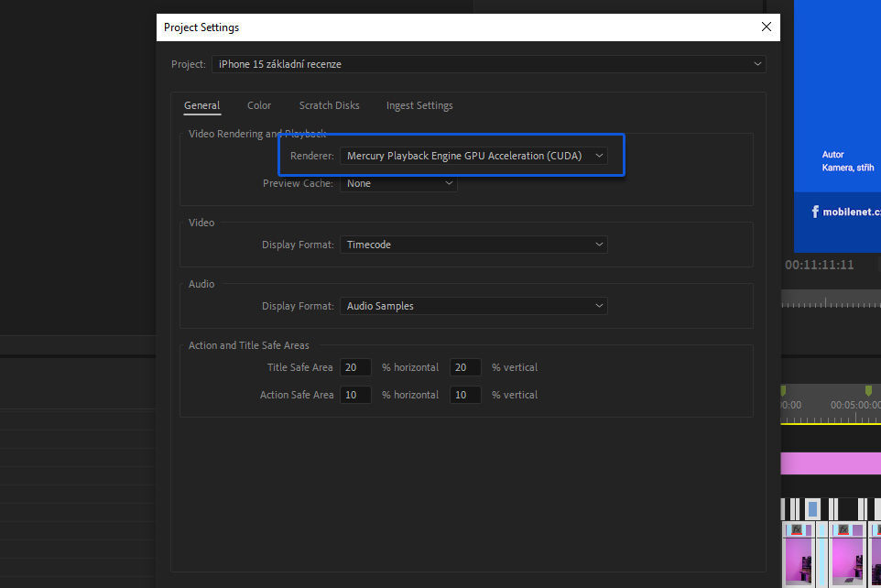The width and height of the screenshot is (881, 588).
Task: Click the Action Safe Area horizontal field
Action: (x=355, y=395)
